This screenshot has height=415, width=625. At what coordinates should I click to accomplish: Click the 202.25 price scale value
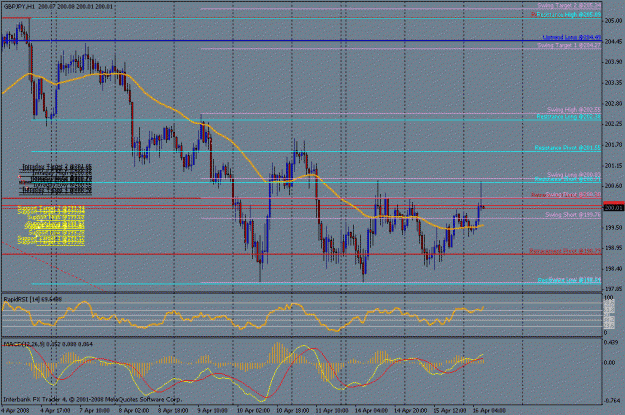click(613, 124)
